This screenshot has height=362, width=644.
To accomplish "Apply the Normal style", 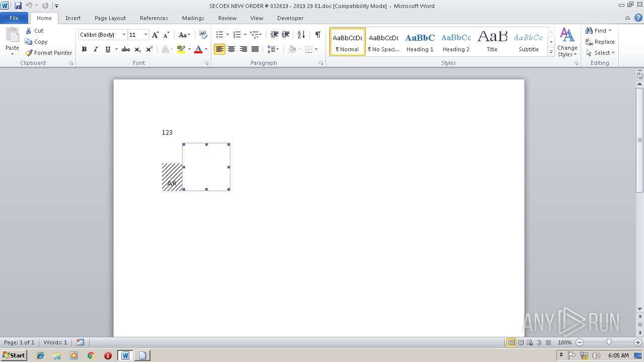I will (348, 42).
